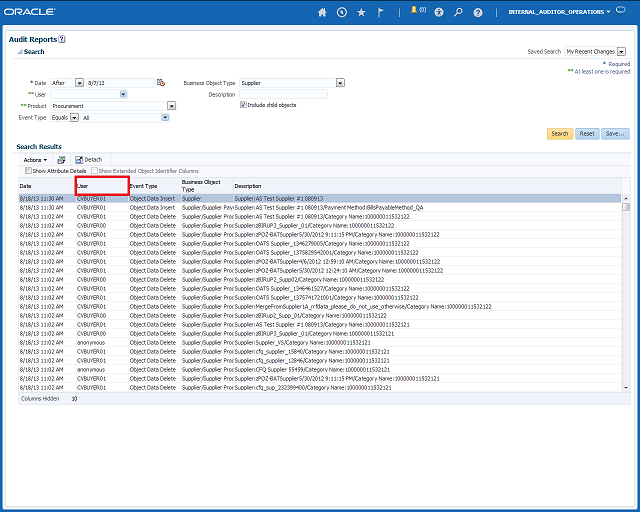This screenshot has height=512, width=640.
Task: Click the Search button
Action: [560, 134]
